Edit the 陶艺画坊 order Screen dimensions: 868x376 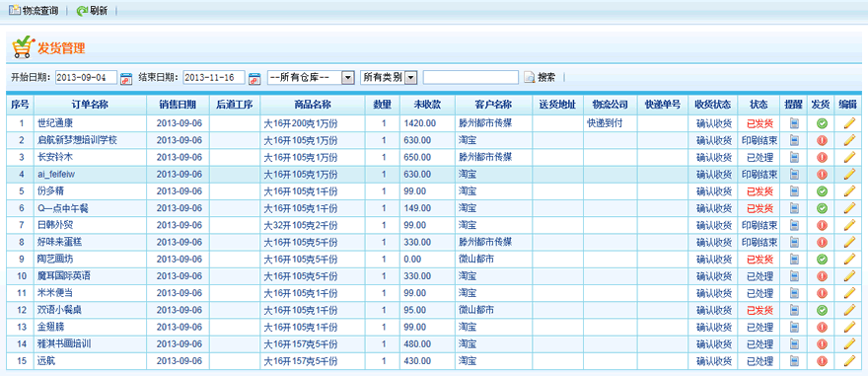(x=849, y=260)
